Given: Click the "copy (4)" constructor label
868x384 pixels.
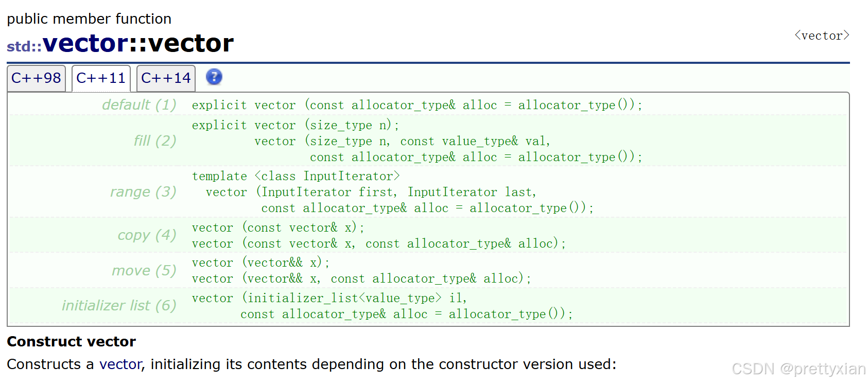Looking at the screenshot, I should tap(147, 235).
